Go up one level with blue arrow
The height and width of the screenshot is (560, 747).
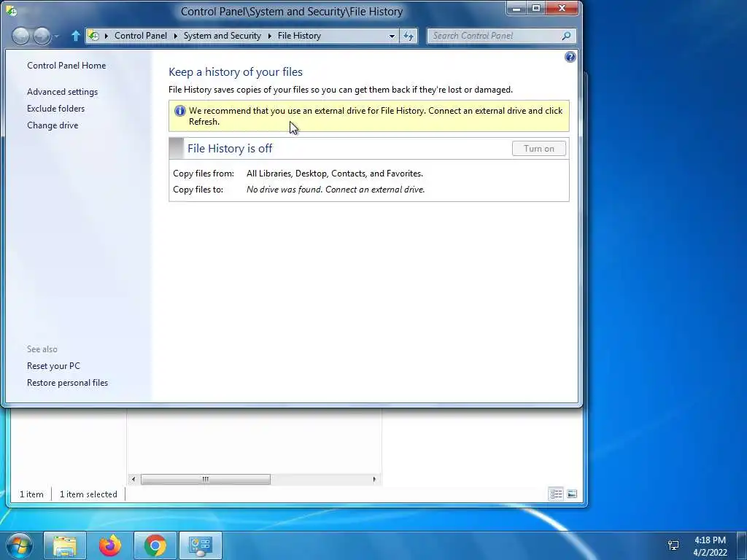point(75,36)
